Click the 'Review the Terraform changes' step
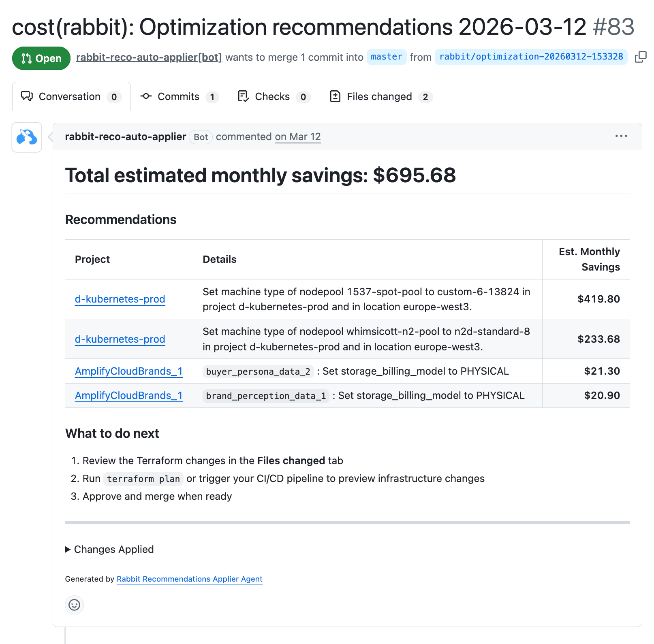 point(213,461)
